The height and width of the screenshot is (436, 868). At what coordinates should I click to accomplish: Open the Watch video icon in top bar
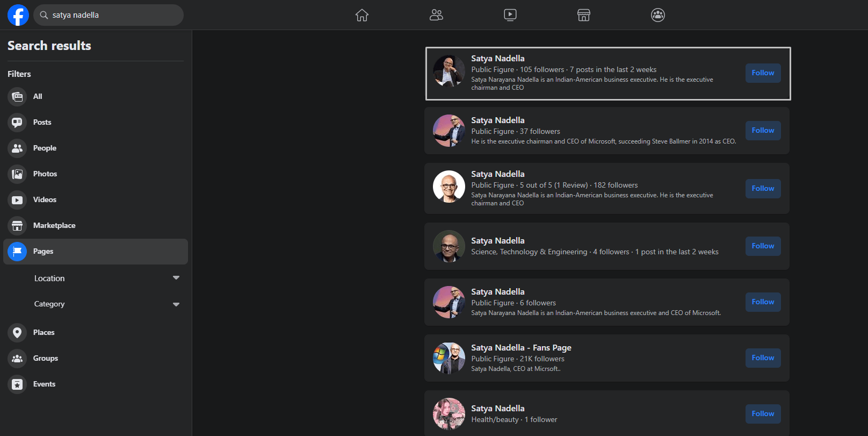[510, 15]
